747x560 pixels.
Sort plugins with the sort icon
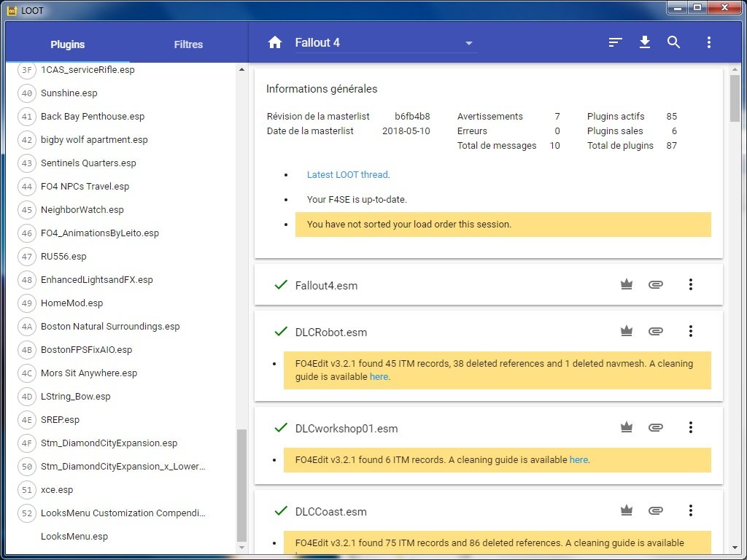(x=615, y=42)
